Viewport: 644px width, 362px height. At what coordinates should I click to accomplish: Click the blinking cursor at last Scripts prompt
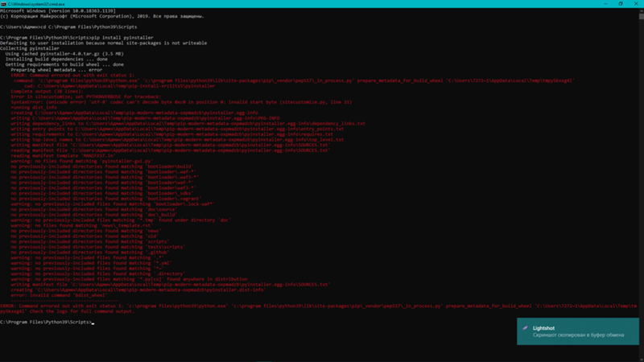click(x=93, y=322)
